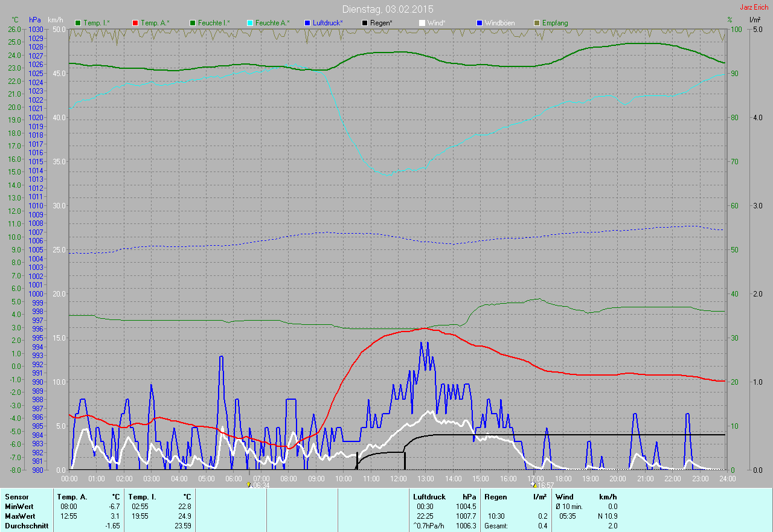Click the olive Empfang legend square
Image resolution: width=773 pixels, height=532 pixels.
click(x=537, y=23)
